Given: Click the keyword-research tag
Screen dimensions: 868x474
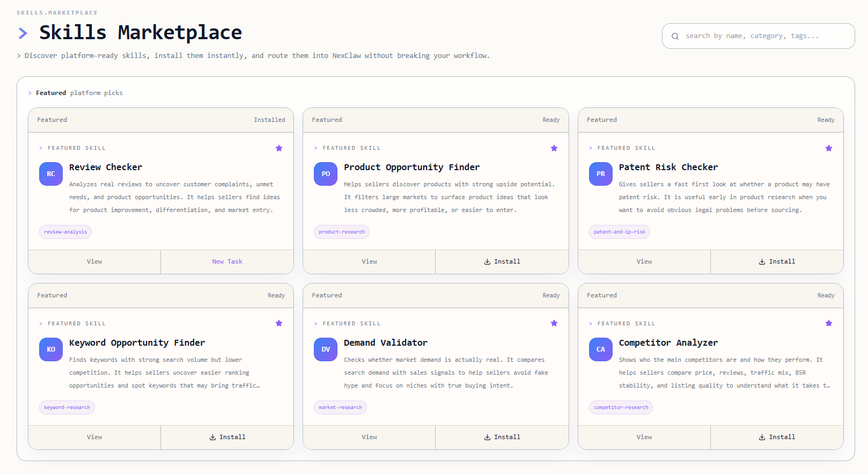Looking at the screenshot, I should coord(67,407).
